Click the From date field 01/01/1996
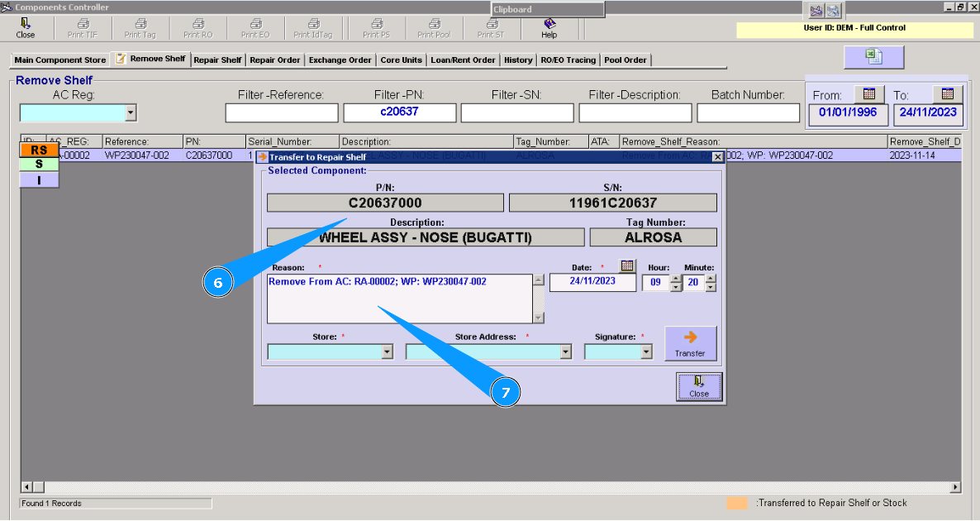Screen dimensions: 980x521 (848, 113)
